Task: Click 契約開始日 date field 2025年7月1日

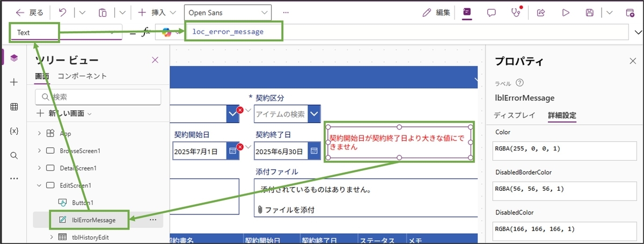Action: pos(200,152)
